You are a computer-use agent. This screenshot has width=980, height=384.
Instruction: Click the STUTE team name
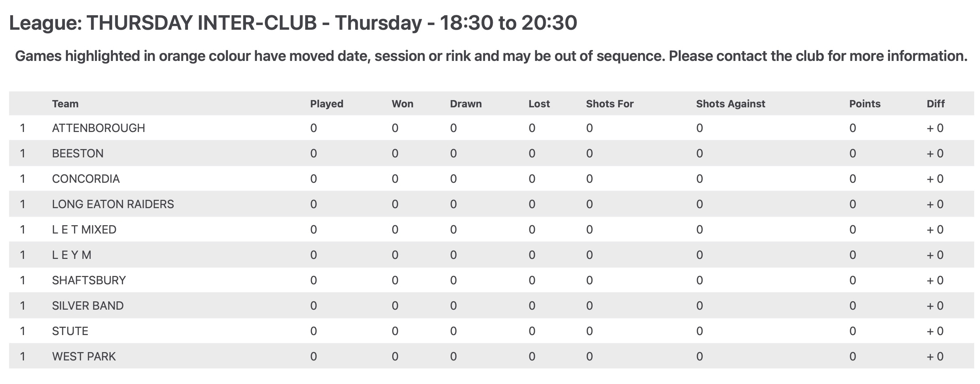pyautogui.click(x=70, y=331)
